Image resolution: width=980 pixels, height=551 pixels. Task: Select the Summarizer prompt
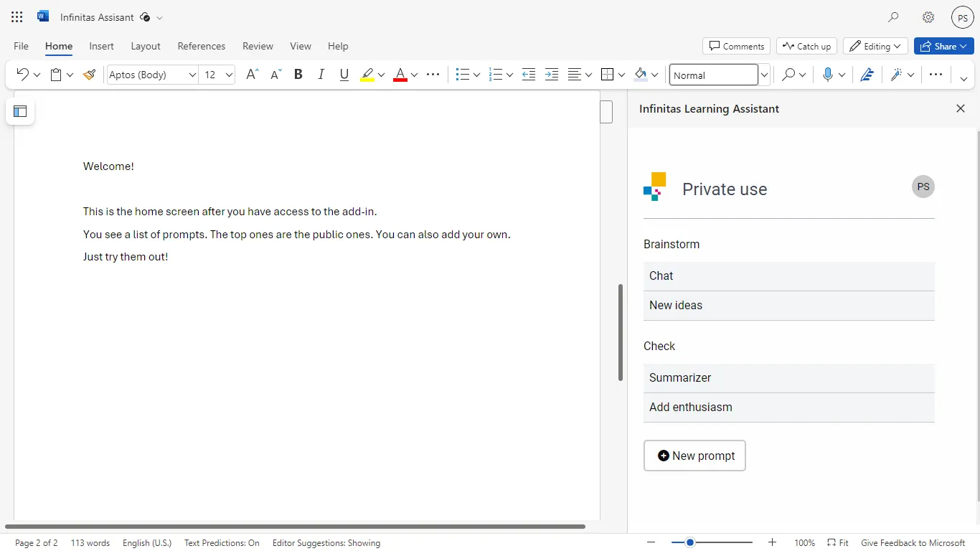tap(789, 378)
